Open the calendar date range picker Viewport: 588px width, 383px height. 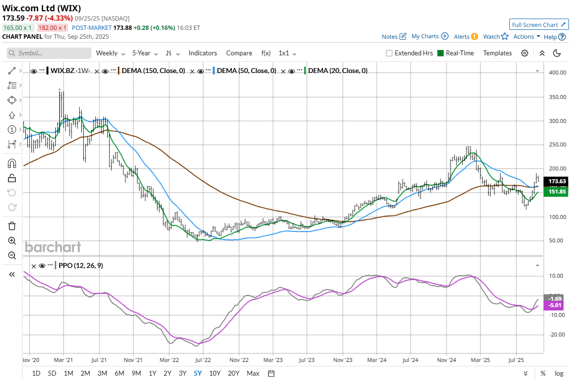(271, 373)
